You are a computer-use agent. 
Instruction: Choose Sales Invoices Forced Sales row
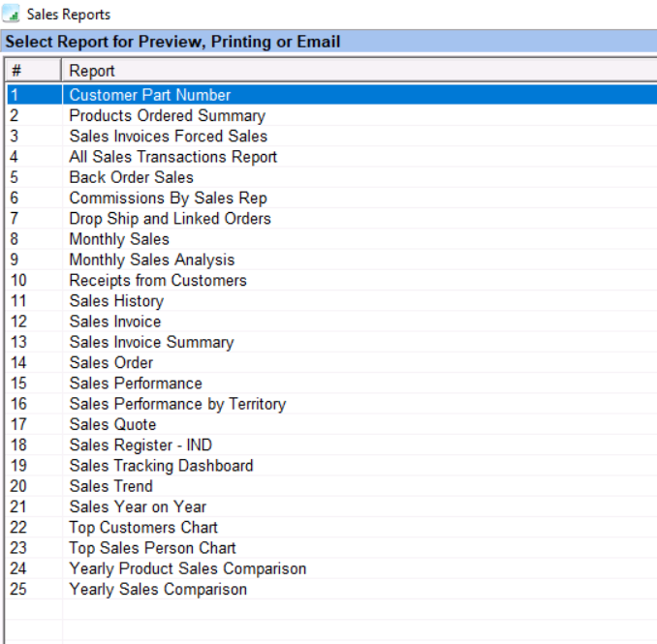tap(168, 137)
